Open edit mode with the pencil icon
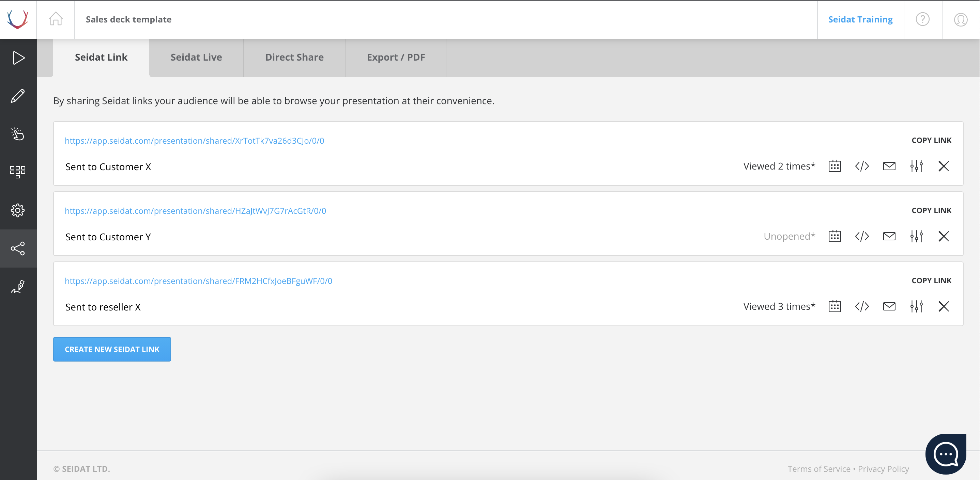Image resolution: width=980 pixels, height=480 pixels. pos(18,96)
